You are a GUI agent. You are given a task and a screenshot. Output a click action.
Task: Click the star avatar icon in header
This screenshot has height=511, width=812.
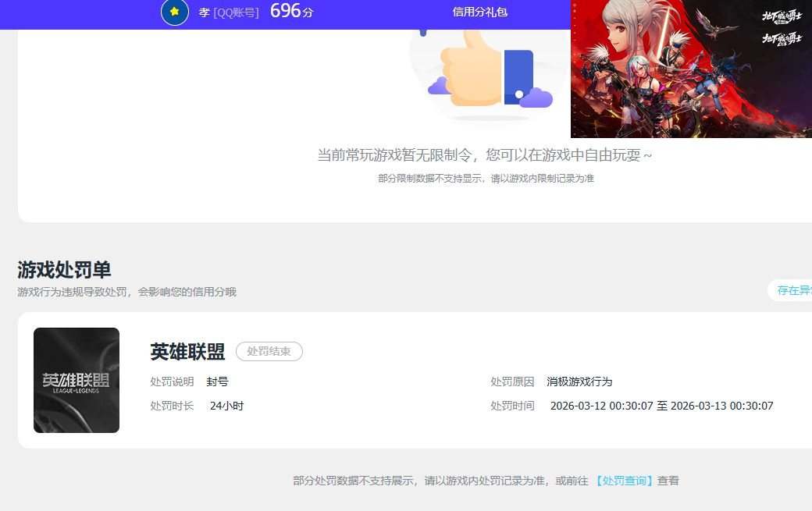[x=175, y=12]
